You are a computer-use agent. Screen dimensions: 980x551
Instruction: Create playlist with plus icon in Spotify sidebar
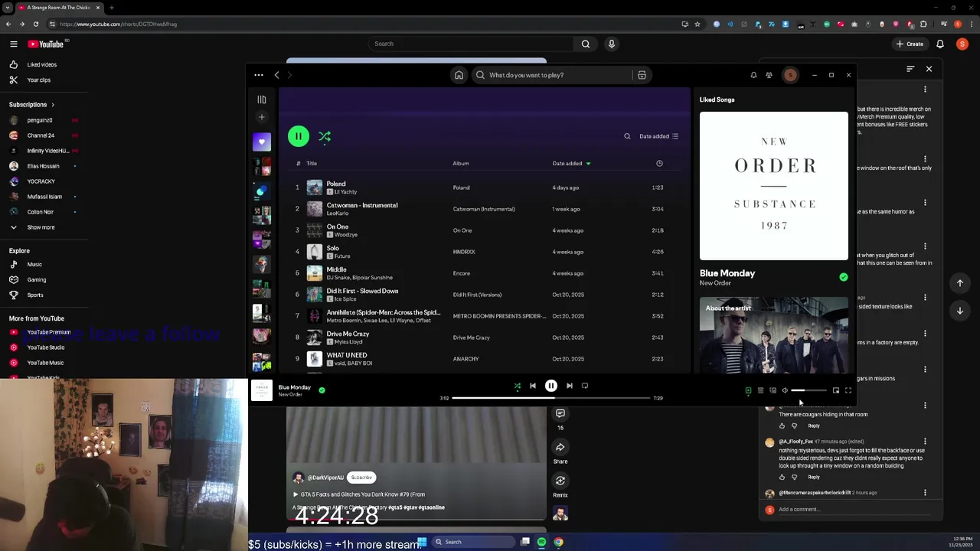[x=262, y=117]
